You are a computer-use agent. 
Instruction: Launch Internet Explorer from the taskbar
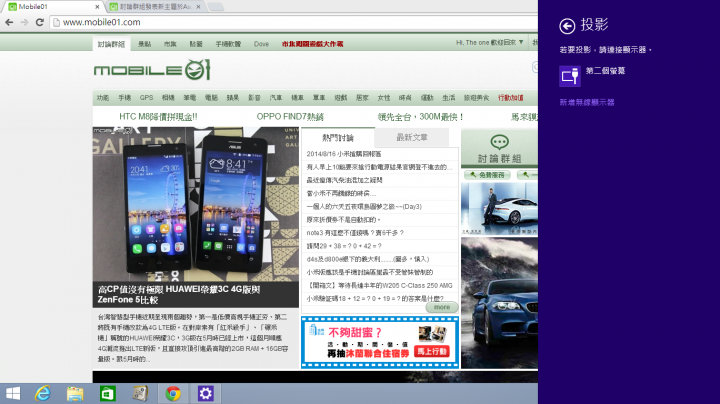click(x=43, y=393)
